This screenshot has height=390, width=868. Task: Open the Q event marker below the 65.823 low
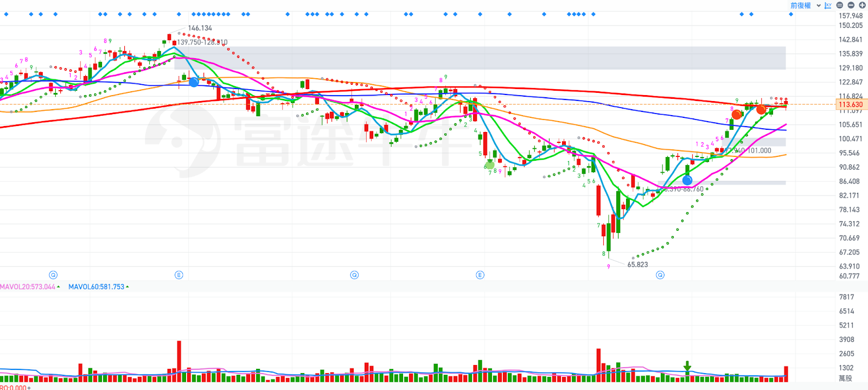pos(660,275)
